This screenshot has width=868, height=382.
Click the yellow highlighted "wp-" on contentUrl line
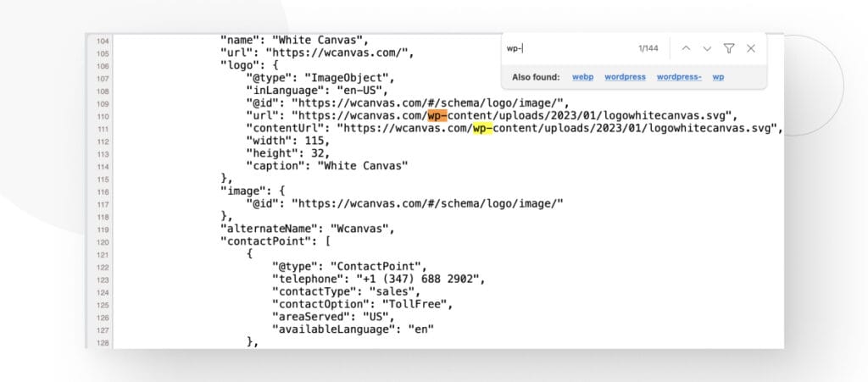pyautogui.click(x=483, y=128)
